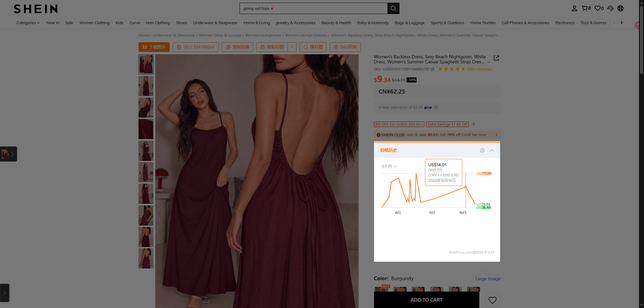Click the 下载图片 download images button
Viewport: 644px width, 308px height.
154,47
